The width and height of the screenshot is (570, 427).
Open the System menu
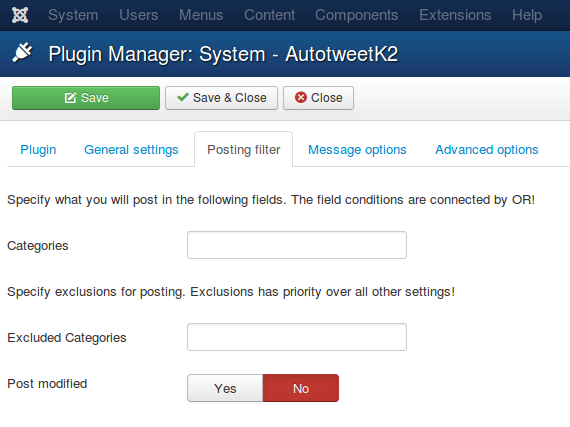click(73, 15)
